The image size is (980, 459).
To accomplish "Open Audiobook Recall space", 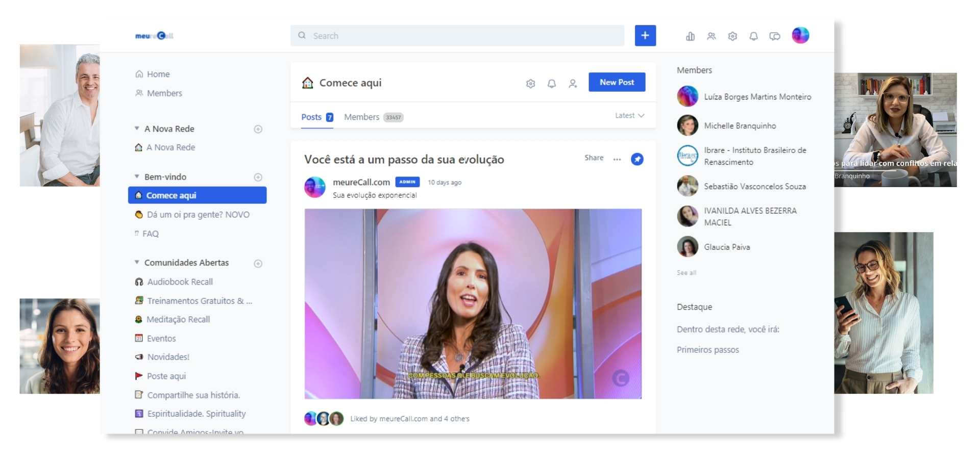I will [174, 282].
